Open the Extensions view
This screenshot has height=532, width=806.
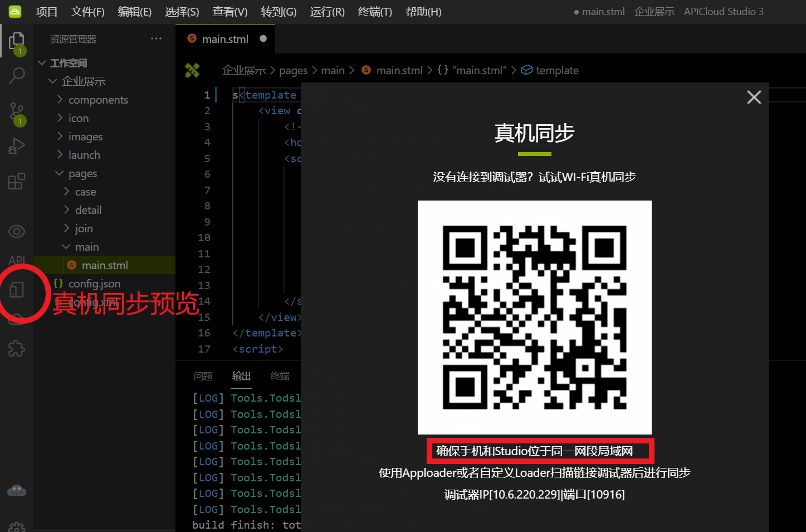(17, 181)
